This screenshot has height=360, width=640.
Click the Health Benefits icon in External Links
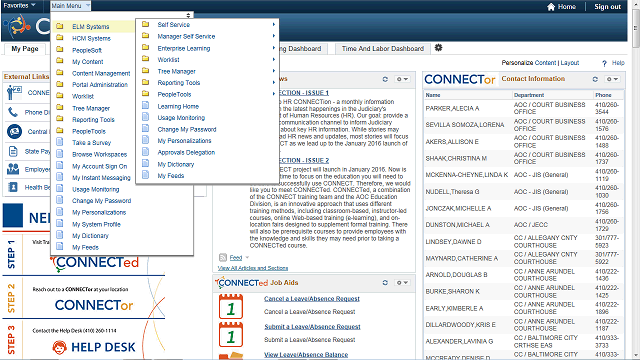(13, 187)
